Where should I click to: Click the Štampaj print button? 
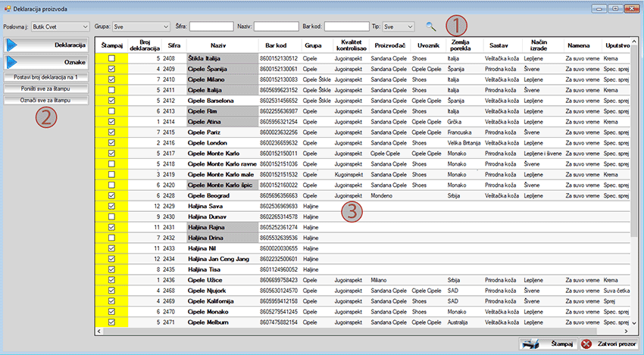(549, 344)
